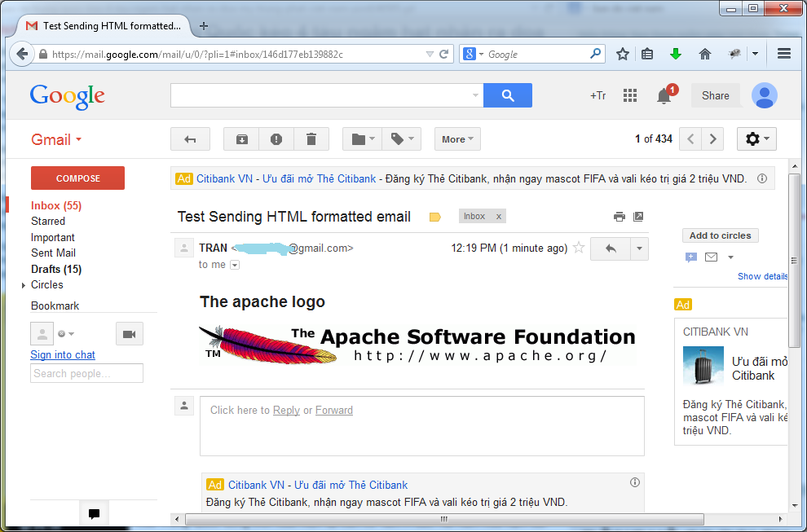807x532 pixels.
Task: Click the top ad info icon
Action: [762, 178]
